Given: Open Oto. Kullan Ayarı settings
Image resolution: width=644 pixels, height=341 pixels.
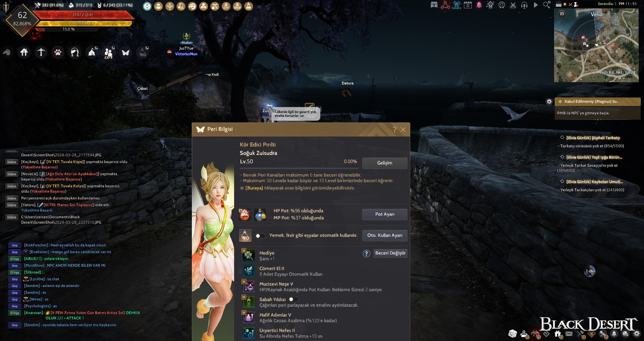Looking at the screenshot, I should [x=385, y=235].
